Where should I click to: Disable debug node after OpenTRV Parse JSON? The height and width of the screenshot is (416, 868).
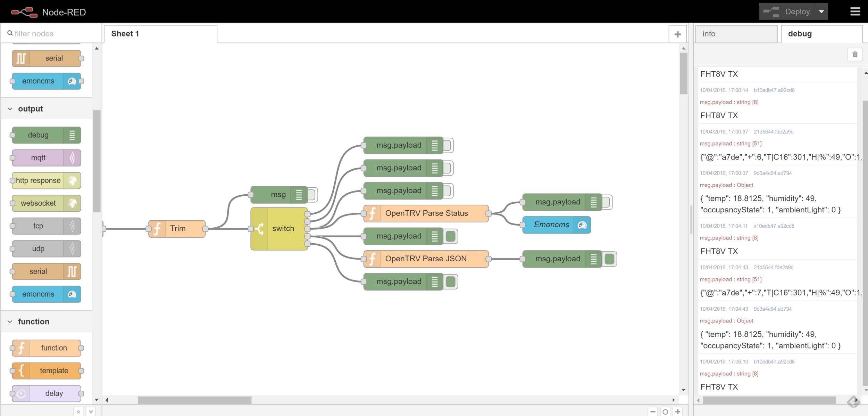610,259
